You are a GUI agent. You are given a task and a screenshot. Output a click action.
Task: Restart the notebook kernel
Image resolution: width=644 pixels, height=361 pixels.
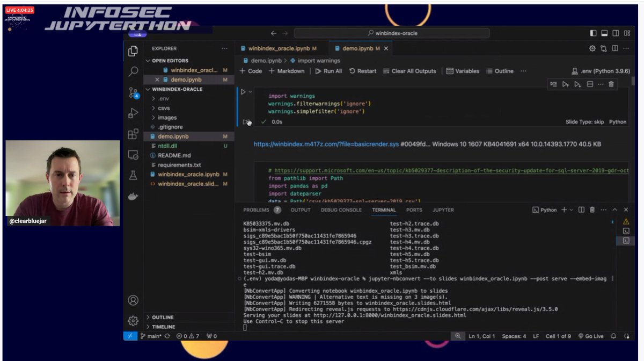click(363, 71)
